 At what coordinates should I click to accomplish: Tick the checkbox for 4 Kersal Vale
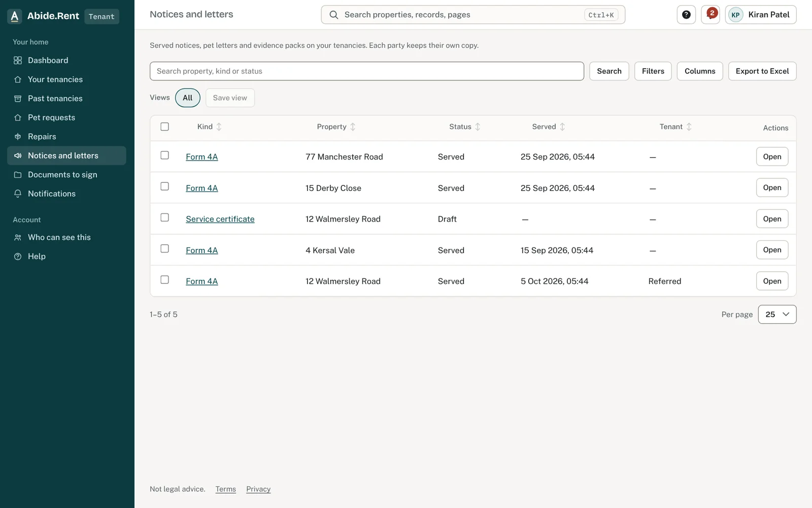point(164,248)
